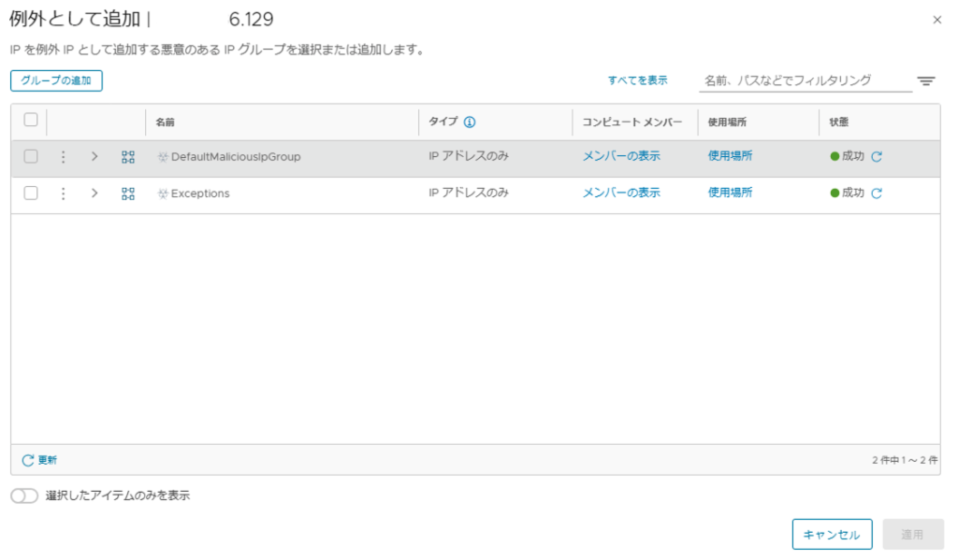Click the グループの追加 button
Screen dimensions: 958x560
pos(56,80)
